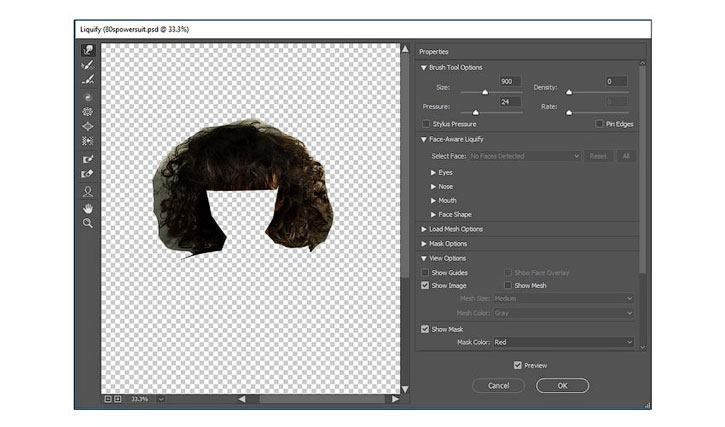This screenshot has height=427, width=725.
Task: Select the Bloat tool
Action: (x=88, y=126)
